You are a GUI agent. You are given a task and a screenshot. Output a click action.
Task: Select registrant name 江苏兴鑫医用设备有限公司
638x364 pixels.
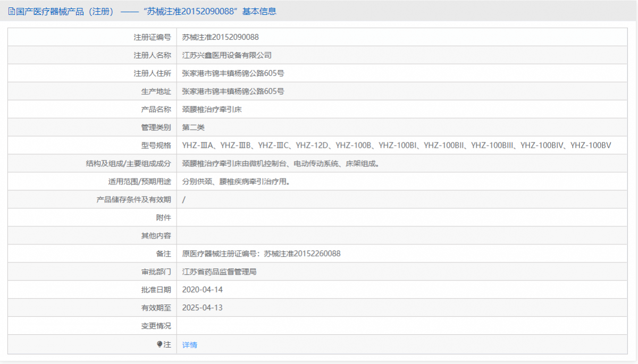(x=227, y=55)
